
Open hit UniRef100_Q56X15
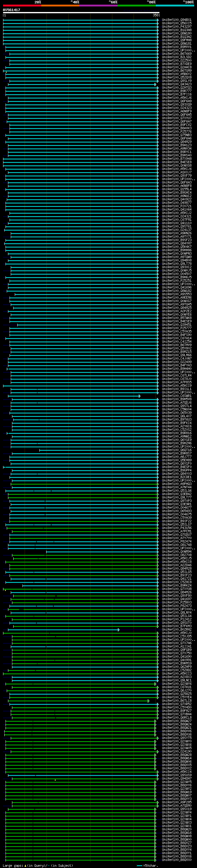pos(176,23)
